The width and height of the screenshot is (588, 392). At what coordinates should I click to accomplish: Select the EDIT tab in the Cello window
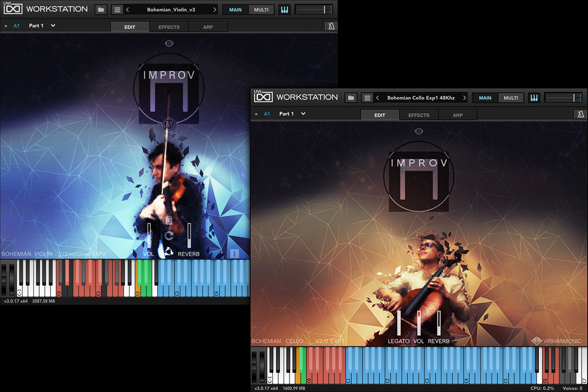click(379, 115)
